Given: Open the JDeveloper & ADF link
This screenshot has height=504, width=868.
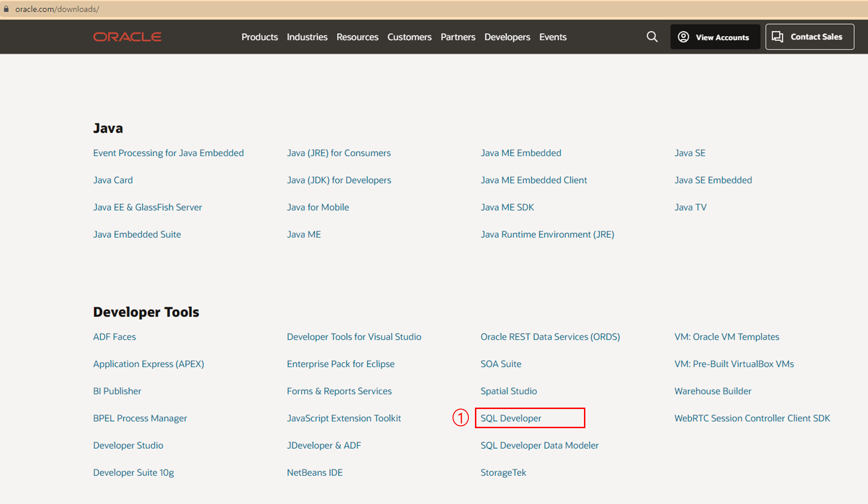Looking at the screenshot, I should point(324,446).
